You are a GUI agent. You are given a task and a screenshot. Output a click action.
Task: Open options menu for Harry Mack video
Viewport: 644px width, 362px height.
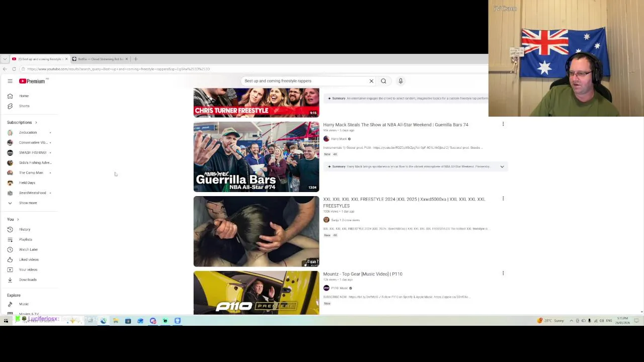503,124
